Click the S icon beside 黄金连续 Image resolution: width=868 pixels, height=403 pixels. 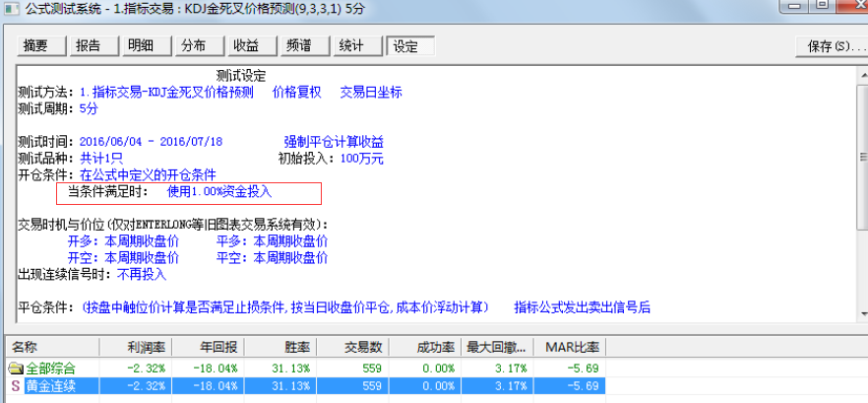pyautogui.click(x=15, y=385)
